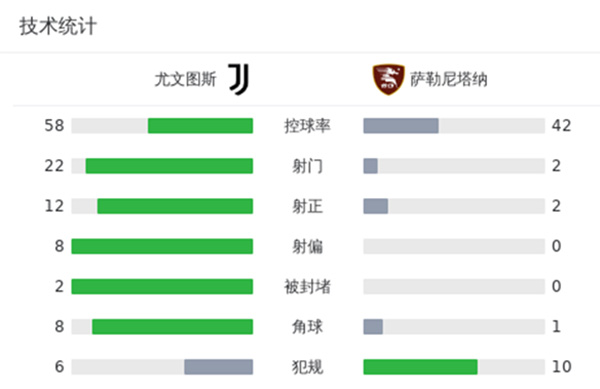The height and width of the screenshot is (389, 600).
Task: Click Salernitana gray corners bar showing 1
Action: click(x=373, y=327)
